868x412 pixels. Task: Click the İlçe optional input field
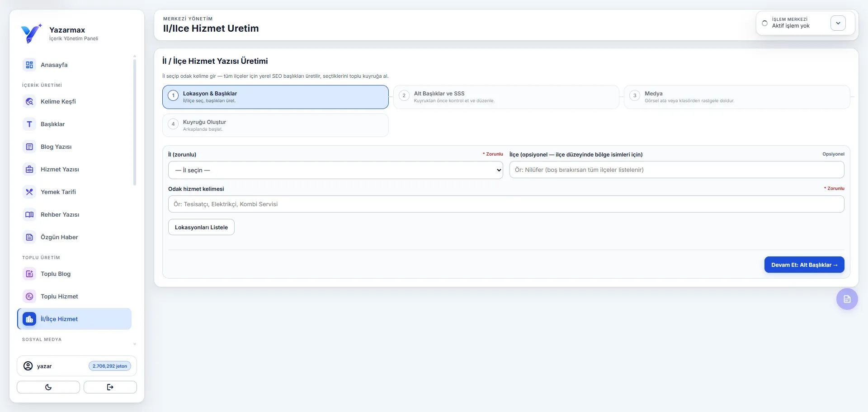(677, 170)
